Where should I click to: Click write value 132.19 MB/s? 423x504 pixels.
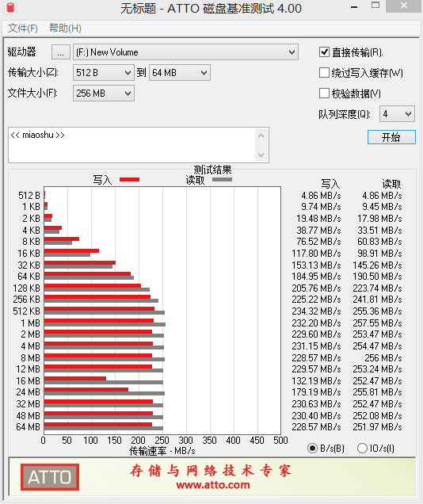(x=316, y=381)
